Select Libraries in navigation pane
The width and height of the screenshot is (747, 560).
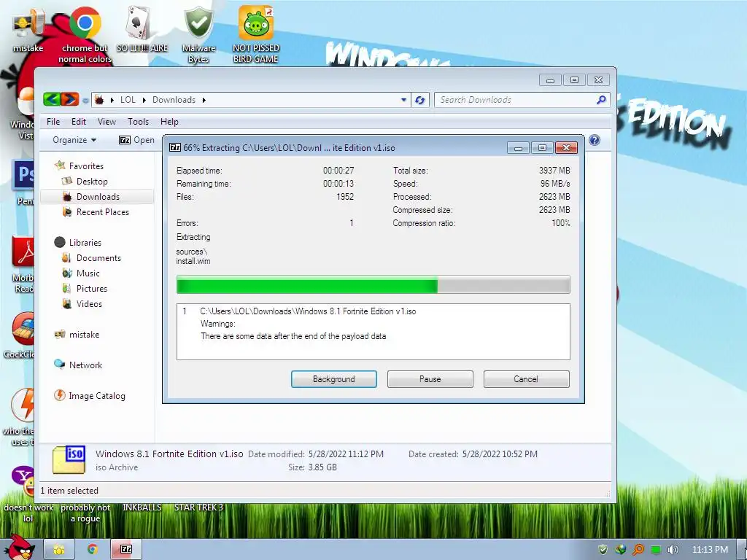click(x=85, y=242)
